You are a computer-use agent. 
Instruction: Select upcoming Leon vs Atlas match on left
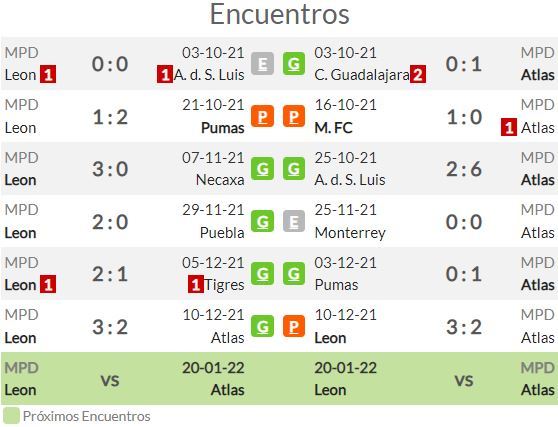tap(125, 379)
